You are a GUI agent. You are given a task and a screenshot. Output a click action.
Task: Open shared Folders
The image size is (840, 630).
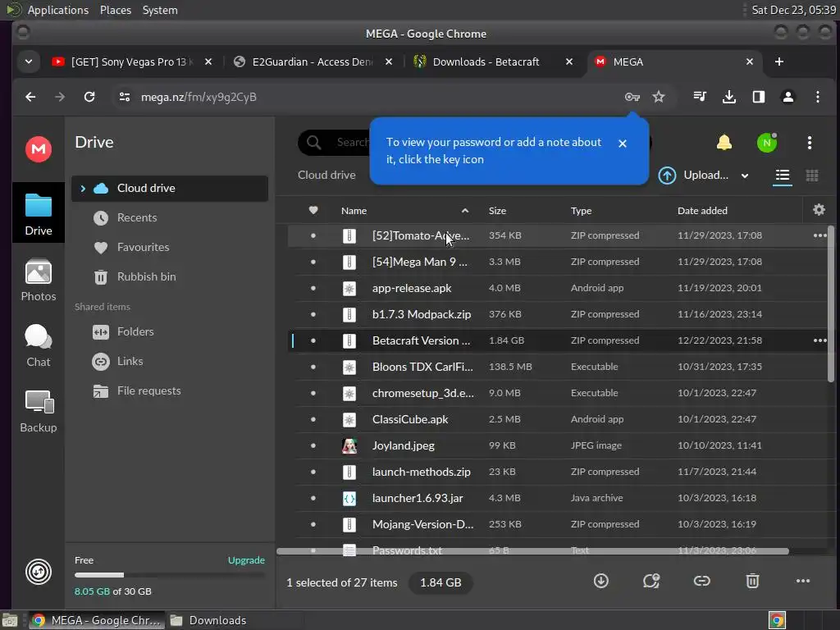pos(169,331)
